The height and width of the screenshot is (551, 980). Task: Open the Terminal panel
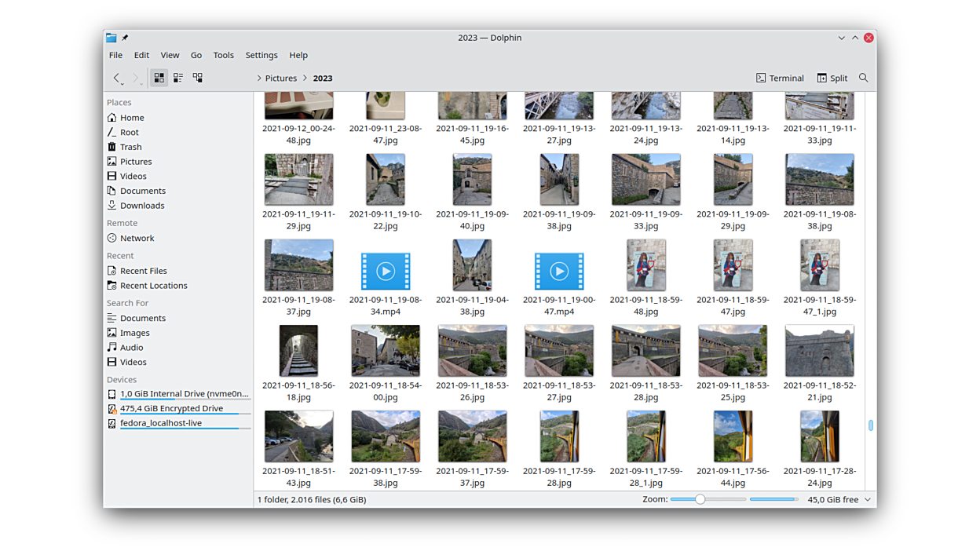(779, 78)
